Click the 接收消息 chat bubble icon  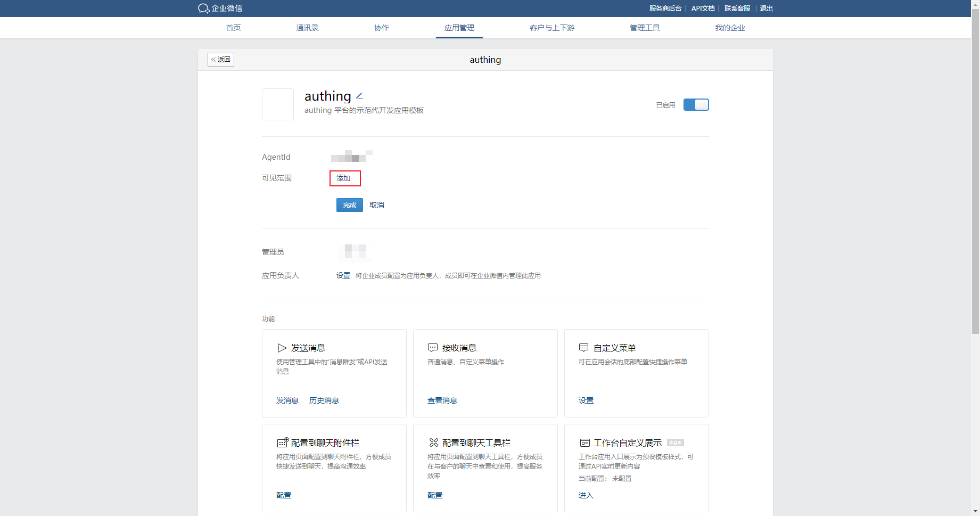(433, 348)
